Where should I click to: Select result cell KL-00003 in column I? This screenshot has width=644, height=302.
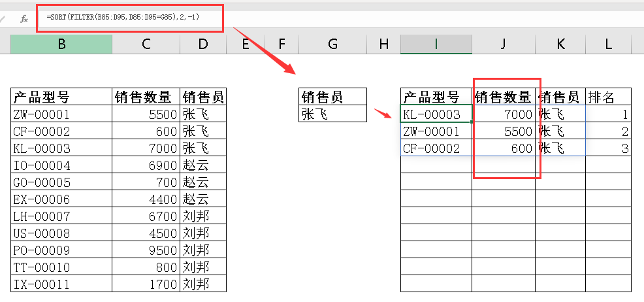(x=436, y=114)
